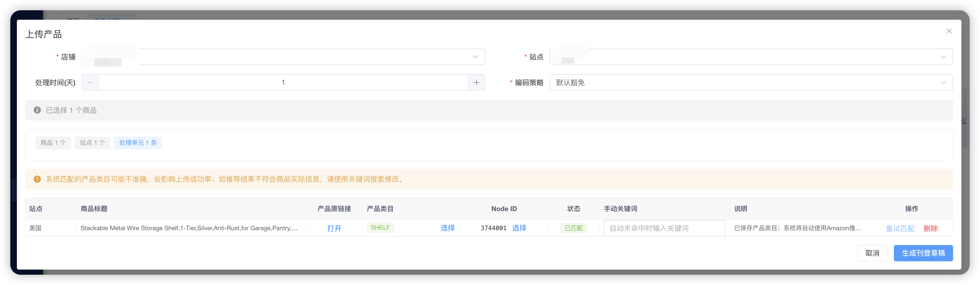Decrease 处理时间 with the minus button

[90, 83]
